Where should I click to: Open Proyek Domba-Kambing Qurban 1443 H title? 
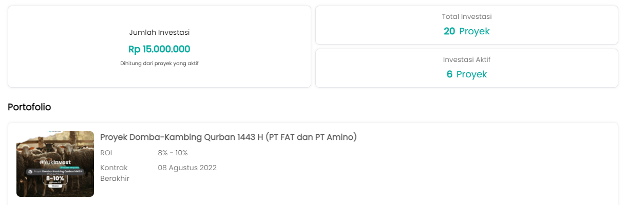(x=228, y=137)
